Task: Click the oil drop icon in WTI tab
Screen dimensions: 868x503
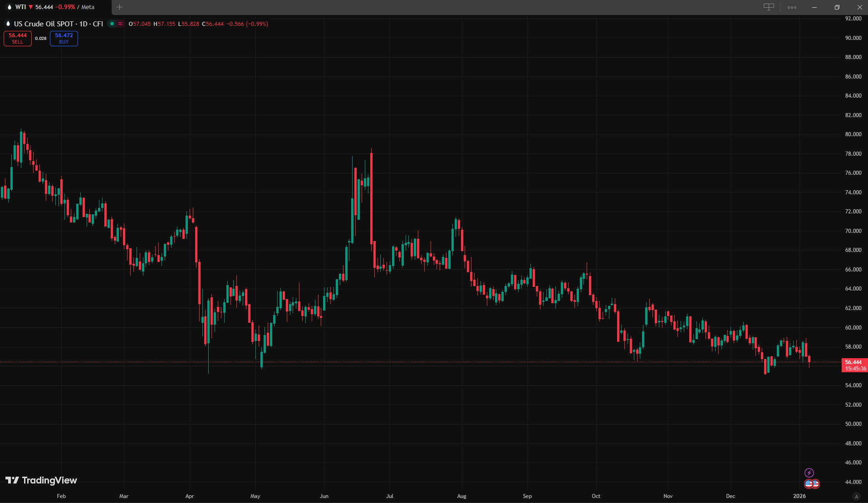Action: click(x=10, y=7)
